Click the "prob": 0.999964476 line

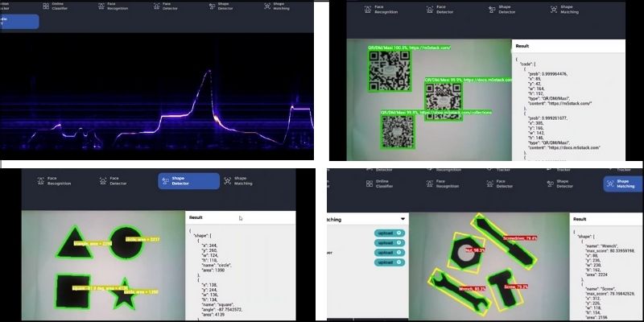(548, 74)
